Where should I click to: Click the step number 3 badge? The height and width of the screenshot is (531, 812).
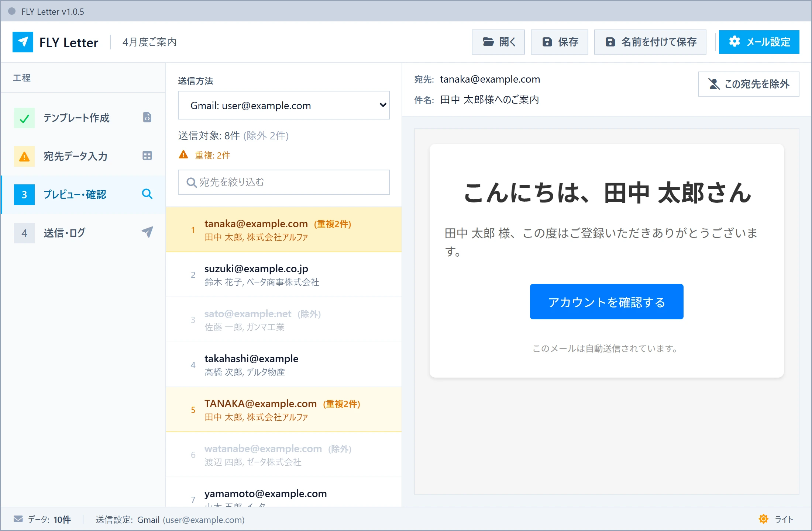point(24,195)
